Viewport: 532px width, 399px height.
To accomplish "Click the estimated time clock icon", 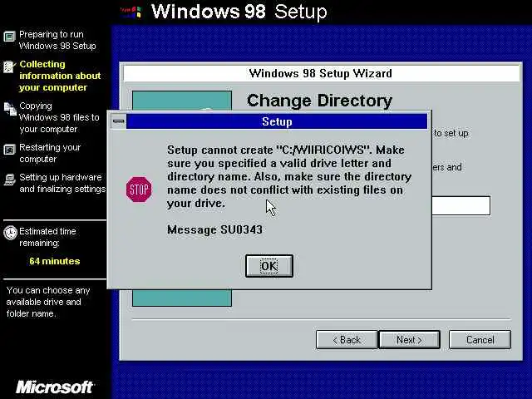I will point(10,233).
